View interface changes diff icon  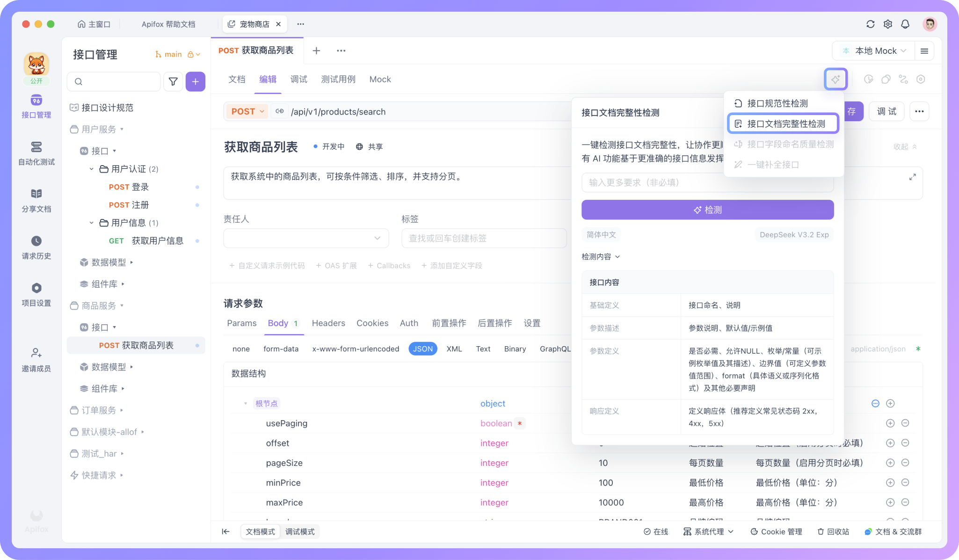pyautogui.click(x=903, y=79)
